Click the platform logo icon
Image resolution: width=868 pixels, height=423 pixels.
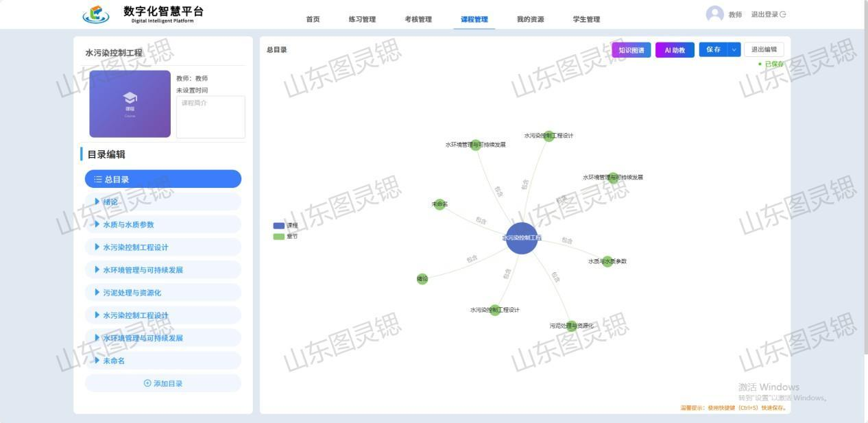[x=95, y=14]
